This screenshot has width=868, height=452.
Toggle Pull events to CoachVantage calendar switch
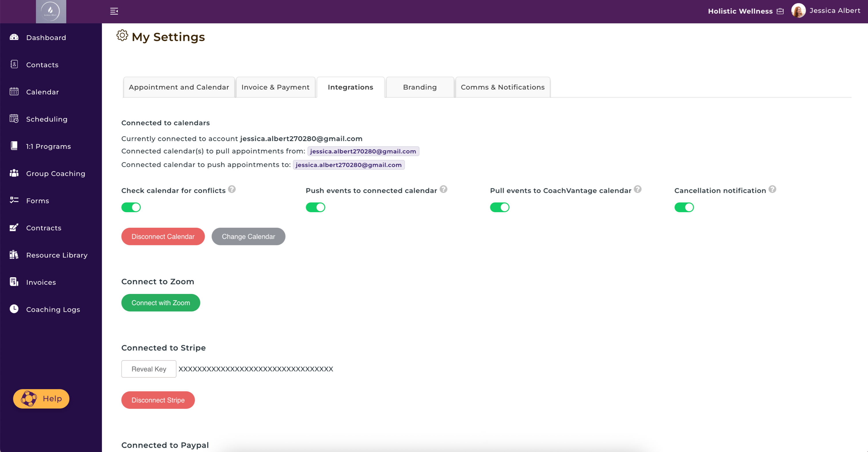[500, 207]
